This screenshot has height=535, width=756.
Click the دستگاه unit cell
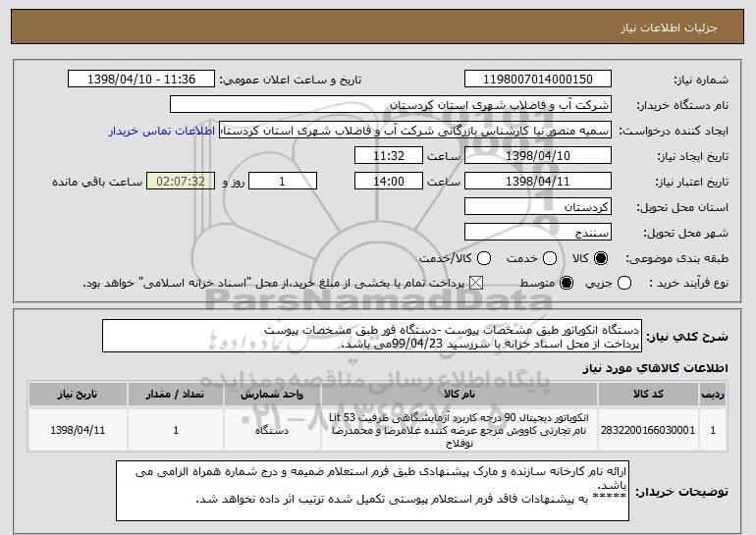point(272,430)
